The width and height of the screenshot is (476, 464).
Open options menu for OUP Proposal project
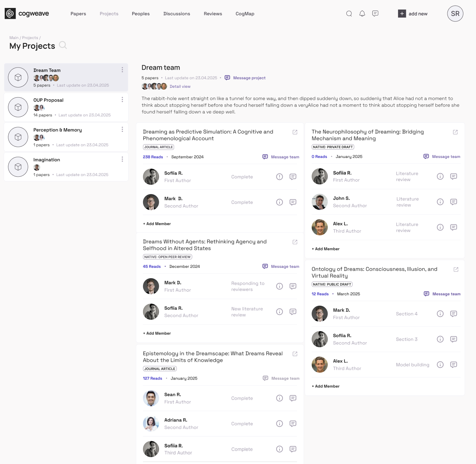[x=122, y=99]
